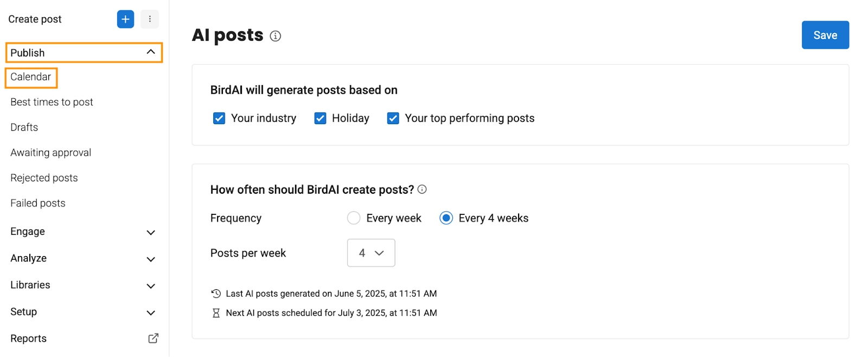This screenshot has width=868, height=357.
Task: Click the Save button
Action: point(825,35)
